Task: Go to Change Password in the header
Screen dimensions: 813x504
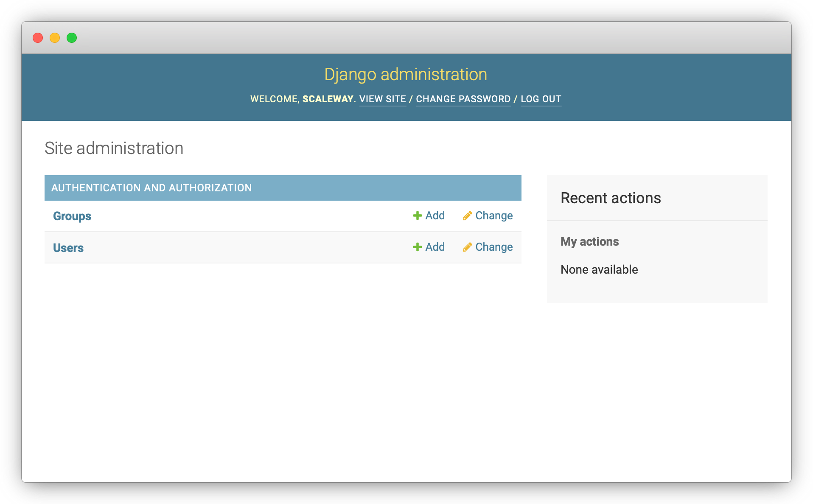Action: click(463, 99)
